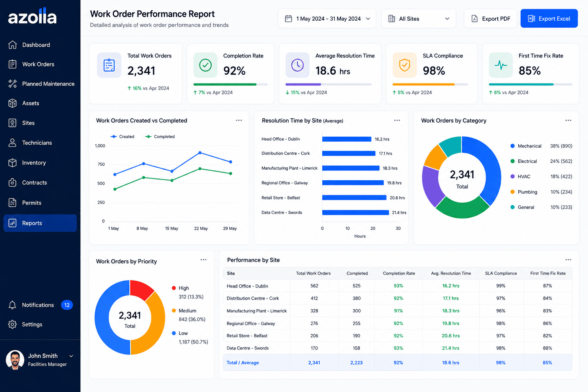Expand the John Smith user menu
Image resolution: width=588 pixels, height=392 pixels.
pyautogui.click(x=71, y=356)
